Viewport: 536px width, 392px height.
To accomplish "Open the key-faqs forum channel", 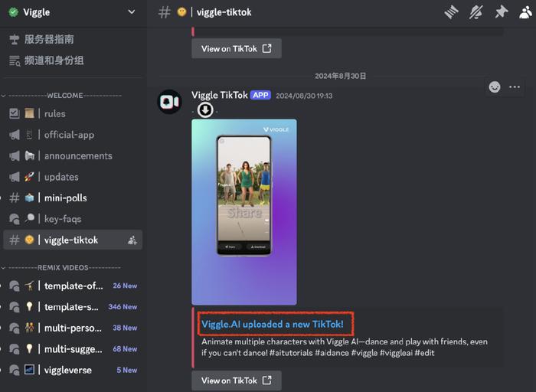I will [73, 219].
